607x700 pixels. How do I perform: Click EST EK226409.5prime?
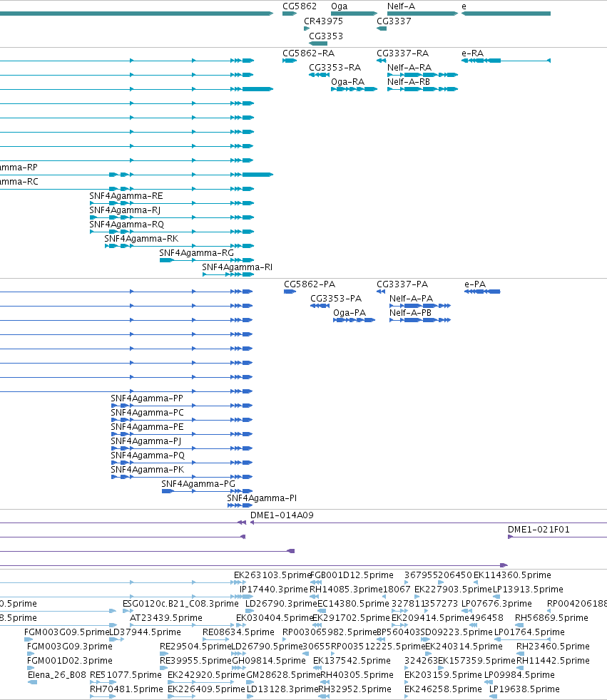pyautogui.click(x=206, y=689)
